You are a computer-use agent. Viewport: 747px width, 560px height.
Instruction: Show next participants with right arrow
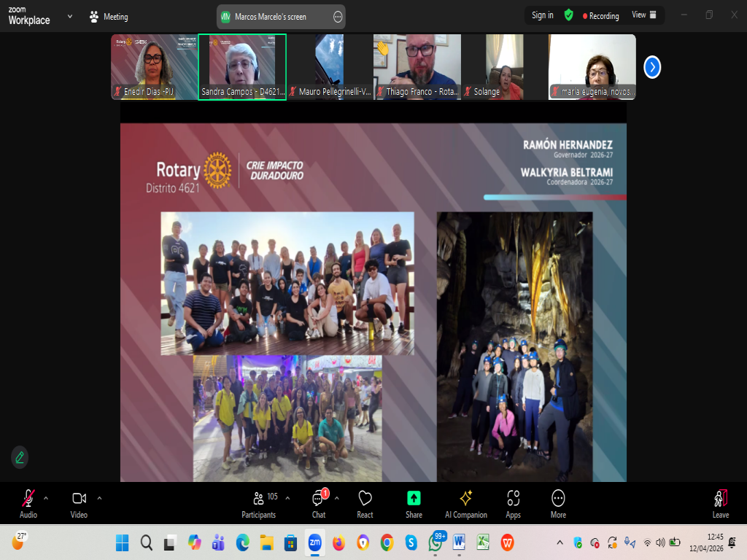[652, 67]
